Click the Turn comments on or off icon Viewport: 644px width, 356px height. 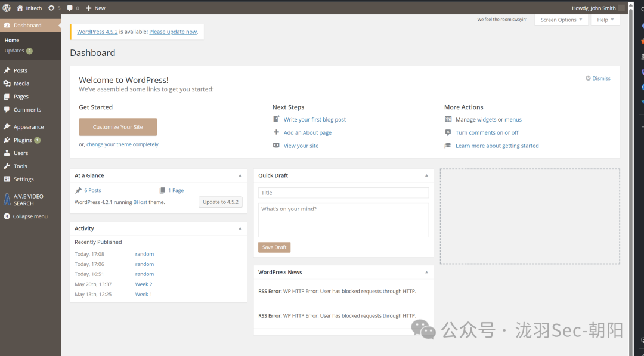click(x=448, y=132)
